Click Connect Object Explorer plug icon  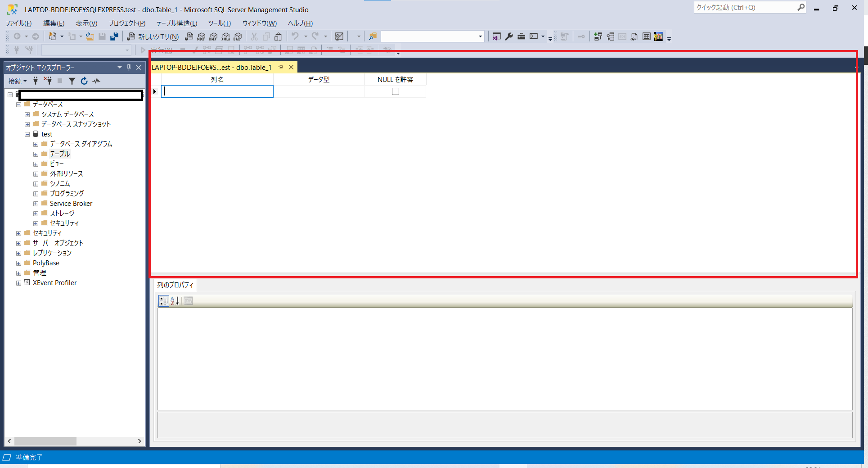pyautogui.click(x=36, y=81)
